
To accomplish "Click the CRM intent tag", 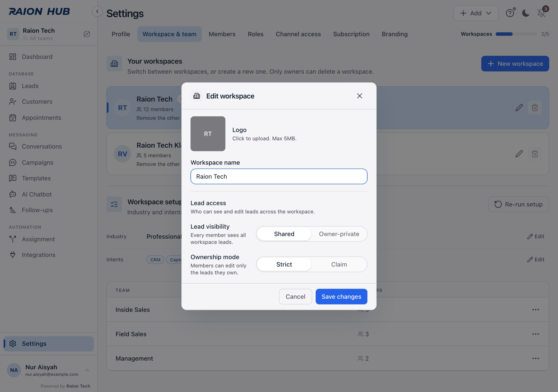I will (x=156, y=260).
